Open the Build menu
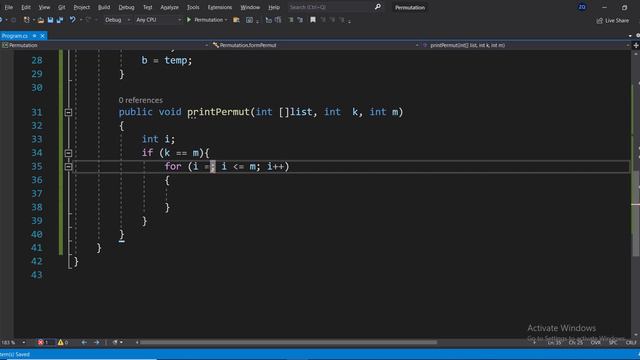Screen dimensions: 640x360 click(104, 7)
